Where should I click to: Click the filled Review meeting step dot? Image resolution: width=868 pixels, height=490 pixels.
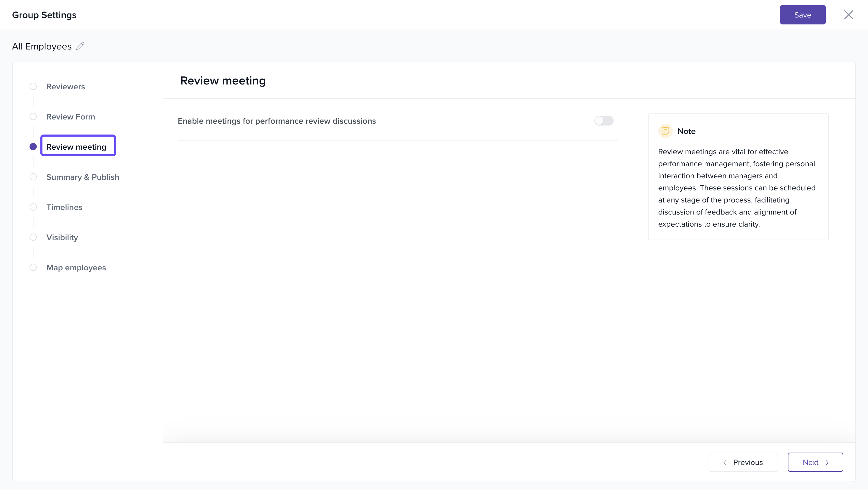pos(33,147)
